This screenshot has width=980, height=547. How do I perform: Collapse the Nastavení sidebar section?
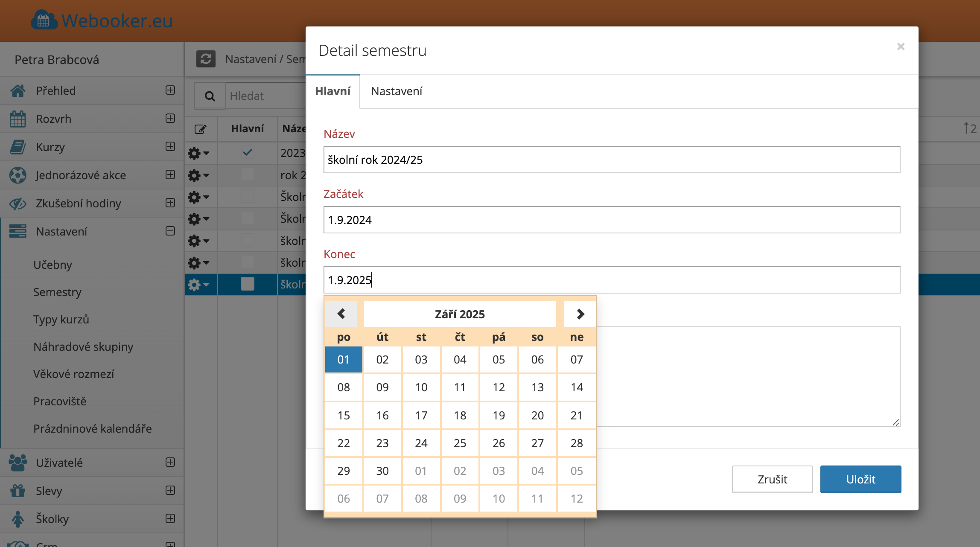point(170,231)
